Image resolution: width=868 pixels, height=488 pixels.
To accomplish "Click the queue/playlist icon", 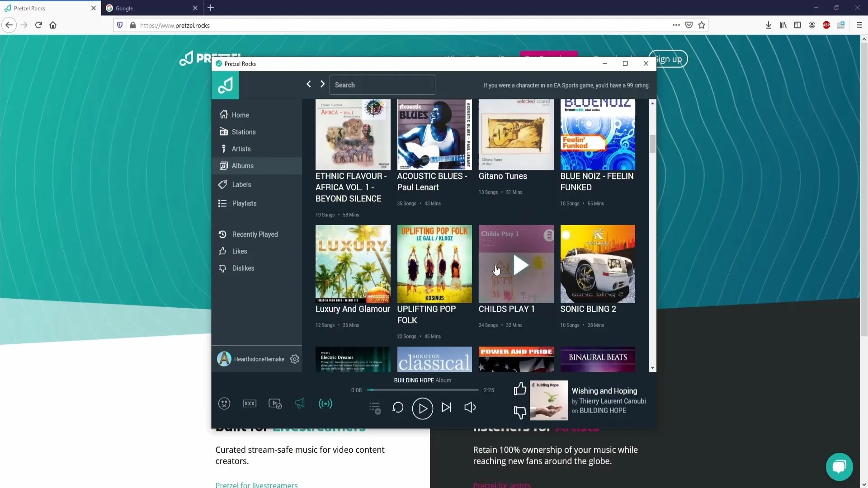I will tap(374, 408).
